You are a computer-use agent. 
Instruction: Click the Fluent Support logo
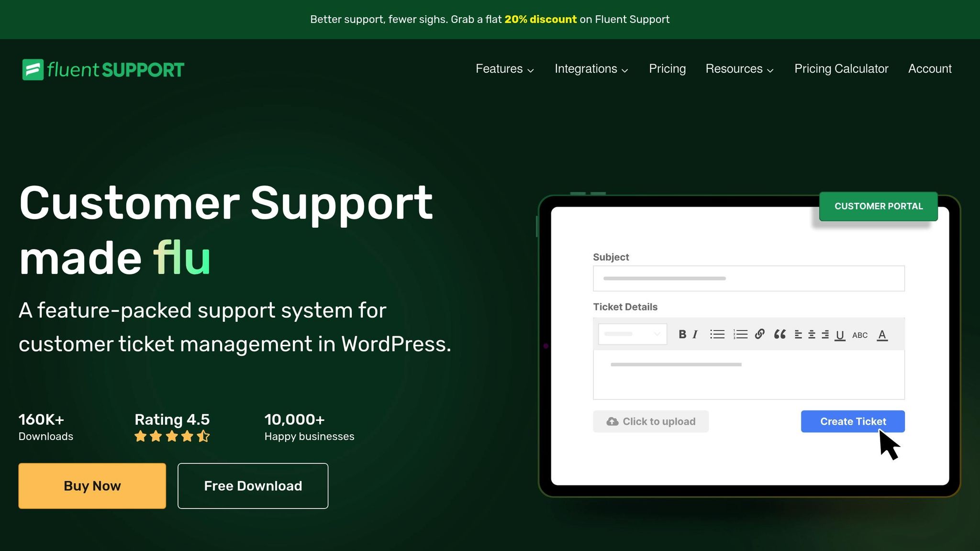coord(102,69)
